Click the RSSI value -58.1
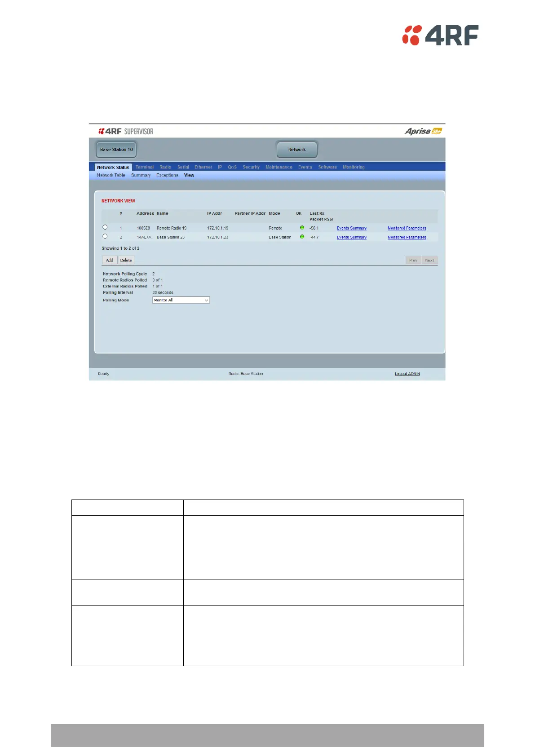Image resolution: width=535 pixels, height=756 pixels. click(x=314, y=228)
